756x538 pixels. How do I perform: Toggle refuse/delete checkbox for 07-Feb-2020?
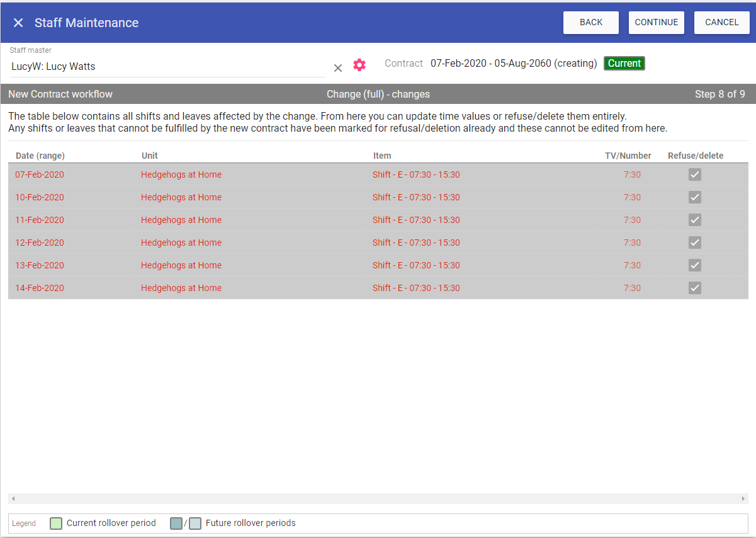(695, 175)
